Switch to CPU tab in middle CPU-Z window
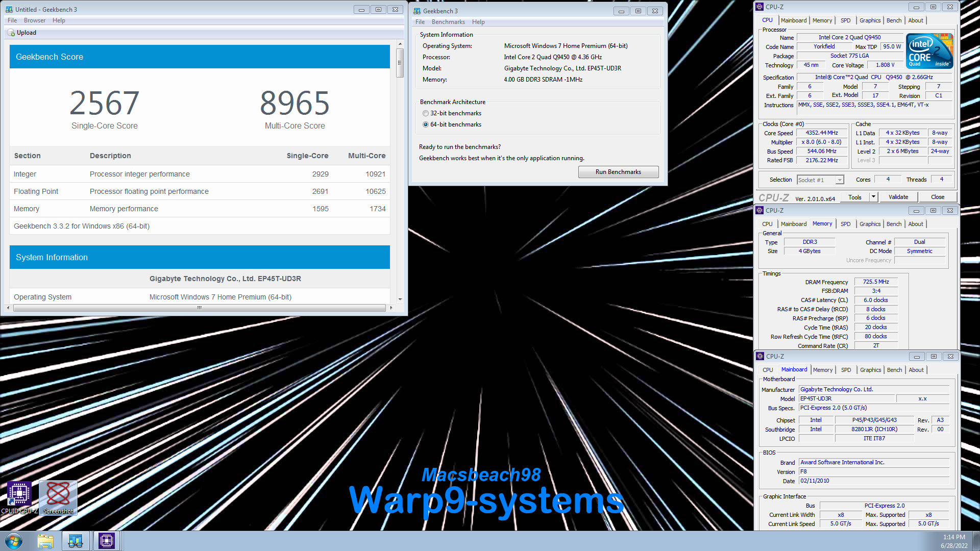Viewport: 980px width, 551px height. coord(767,224)
